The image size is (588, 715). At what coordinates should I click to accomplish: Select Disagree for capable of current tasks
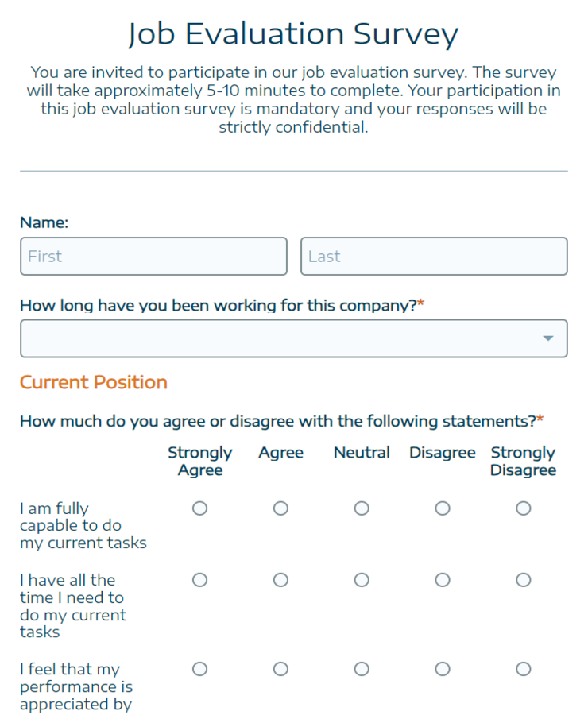(x=442, y=508)
